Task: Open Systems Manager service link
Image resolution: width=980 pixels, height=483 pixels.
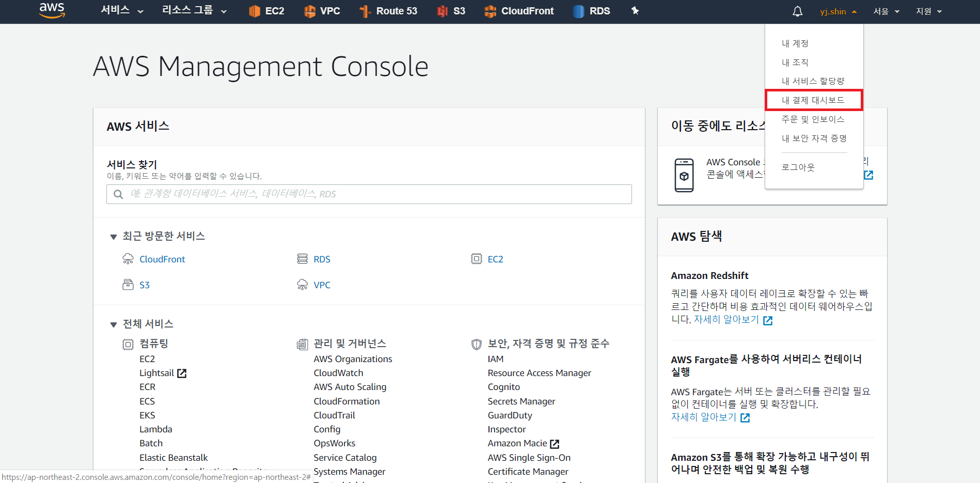Action: (350, 472)
